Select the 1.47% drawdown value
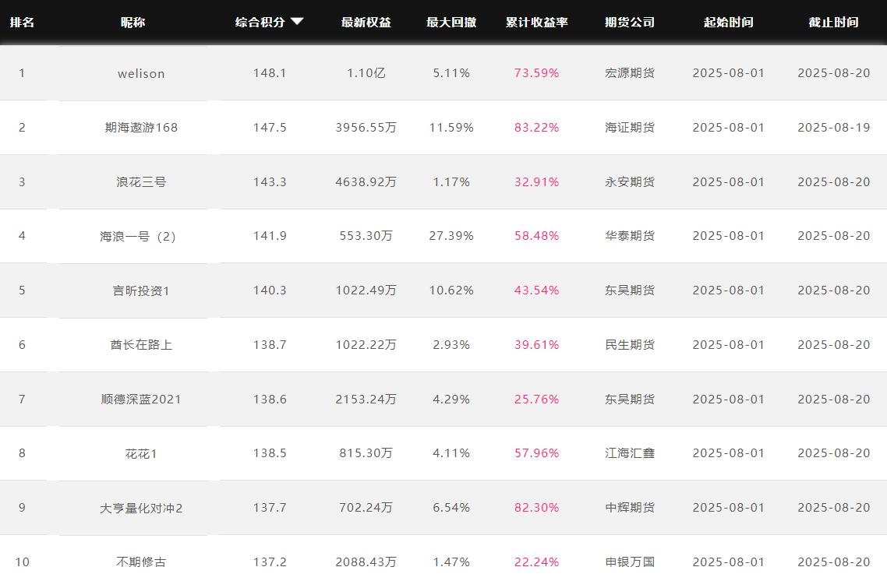 point(451,562)
